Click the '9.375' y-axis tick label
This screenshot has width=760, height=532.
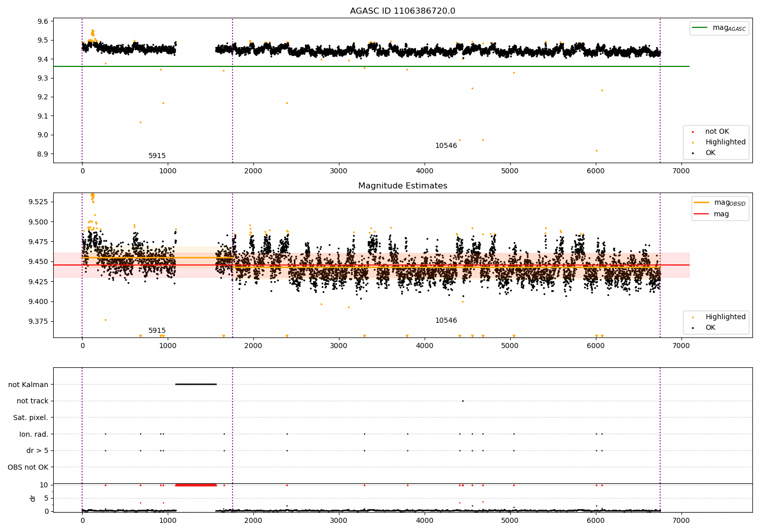pyautogui.click(x=39, y=322)
